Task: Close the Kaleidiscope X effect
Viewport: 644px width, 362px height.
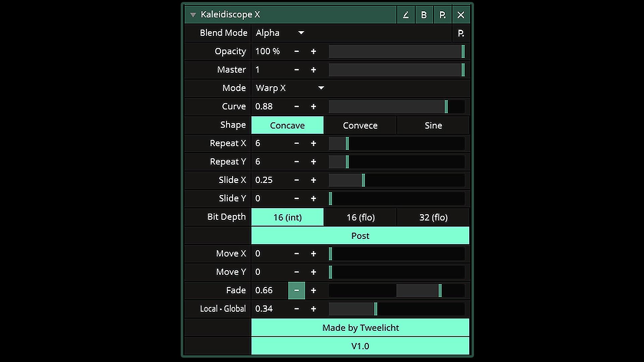Action: click(x=461, y=15)
